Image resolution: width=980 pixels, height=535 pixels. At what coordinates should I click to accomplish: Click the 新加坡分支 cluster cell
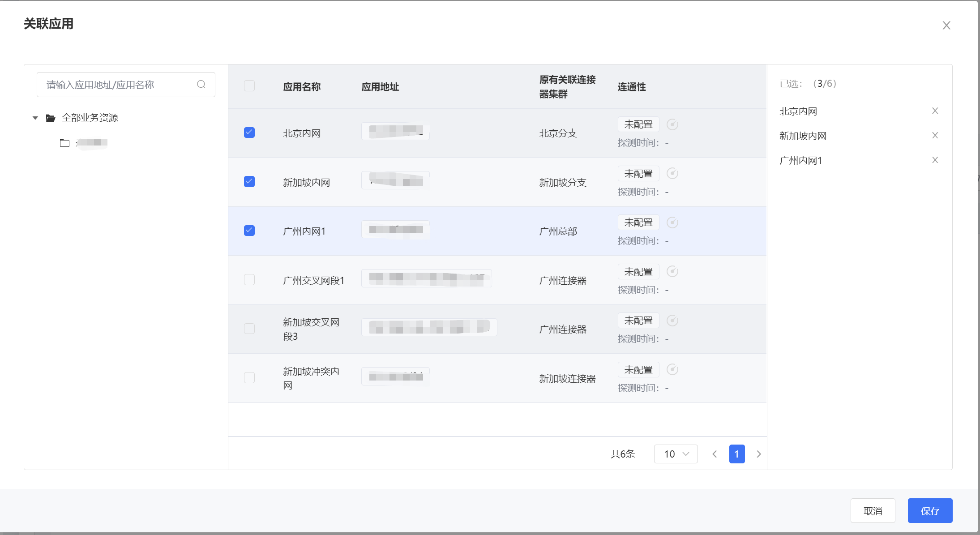pos(563,182)
